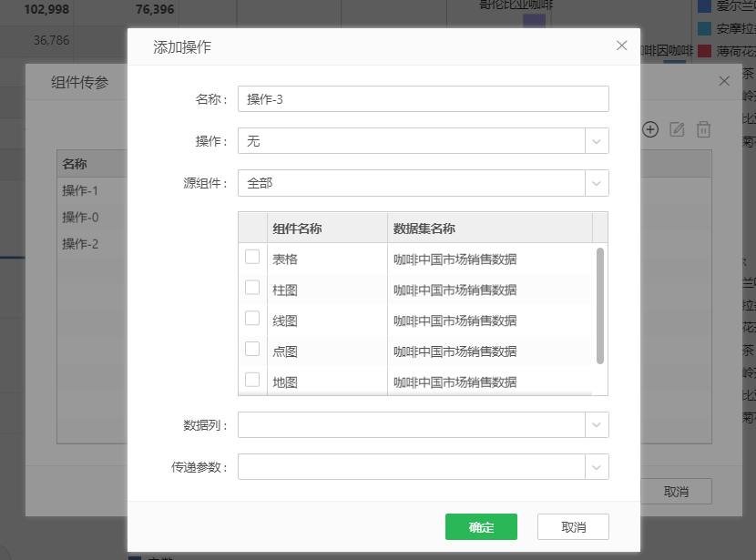Select the 线图 row checkbox

pos(252,320)
